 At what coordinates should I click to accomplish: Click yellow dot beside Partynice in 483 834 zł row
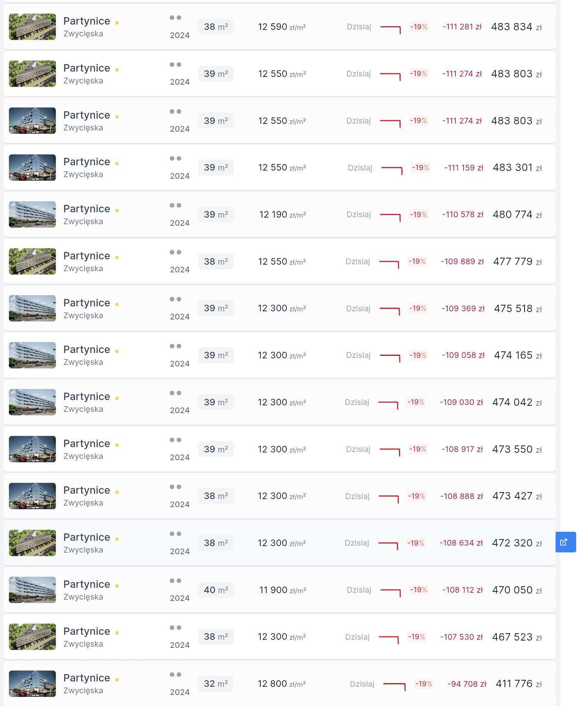pos(117,23)
